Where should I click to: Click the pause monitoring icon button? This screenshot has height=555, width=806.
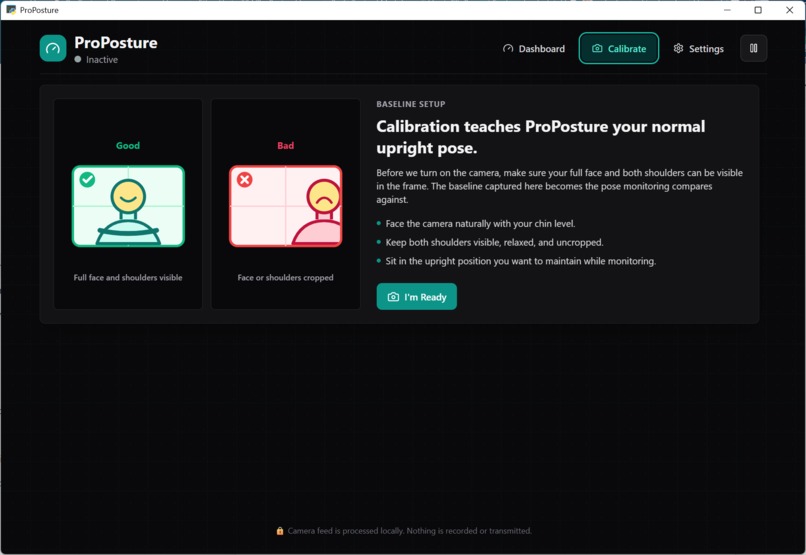pos(754,48)
